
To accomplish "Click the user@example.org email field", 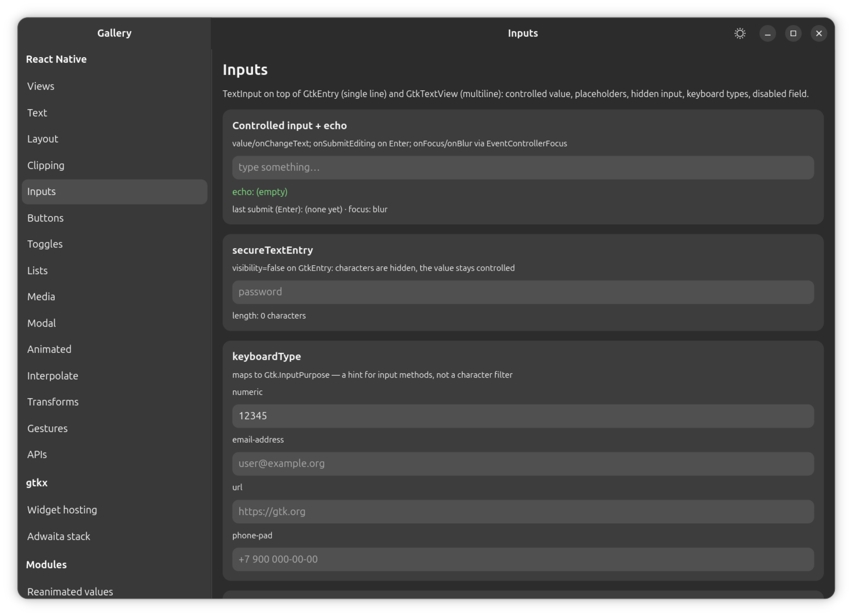I will pyautogui.click(x=523, y=464).
